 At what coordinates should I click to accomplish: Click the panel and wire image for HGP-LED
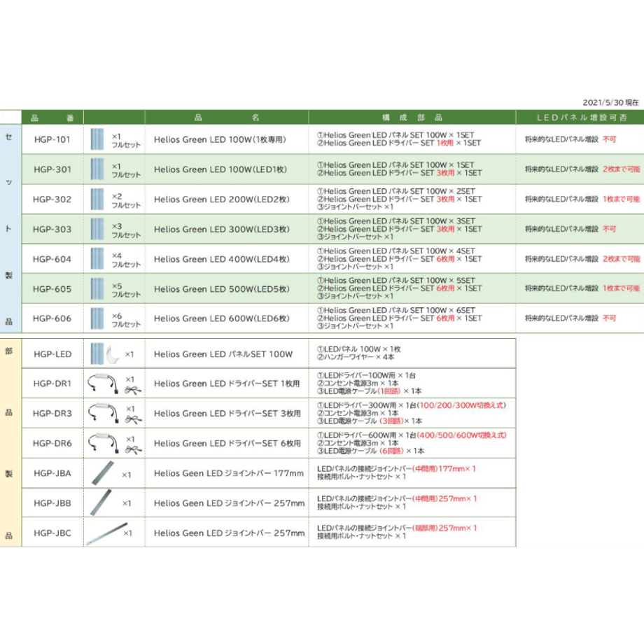[x=105, y=354]
